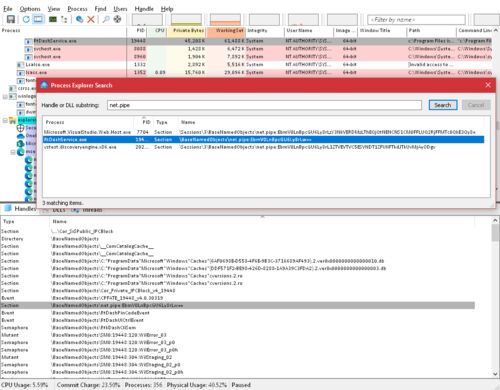Click the lower pane scroll-down arrow
This screenshot has height=390, width=500.
(495, 374)
